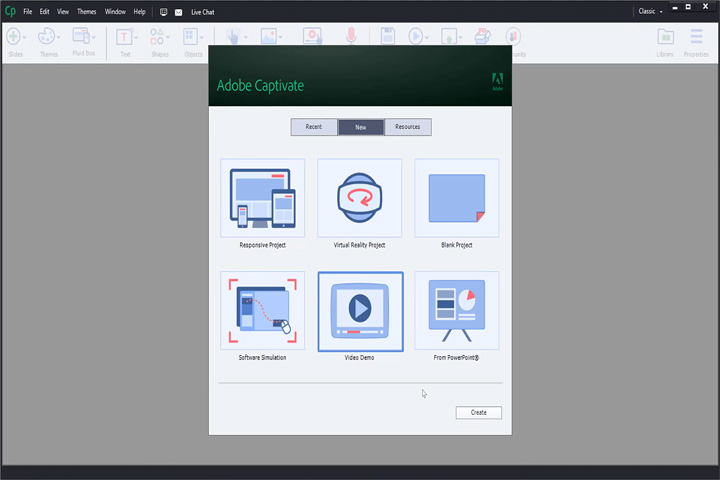This screenshot has height=480, width=720.
Task: Expand the Slides dropdown arrow
Action: 24,37
